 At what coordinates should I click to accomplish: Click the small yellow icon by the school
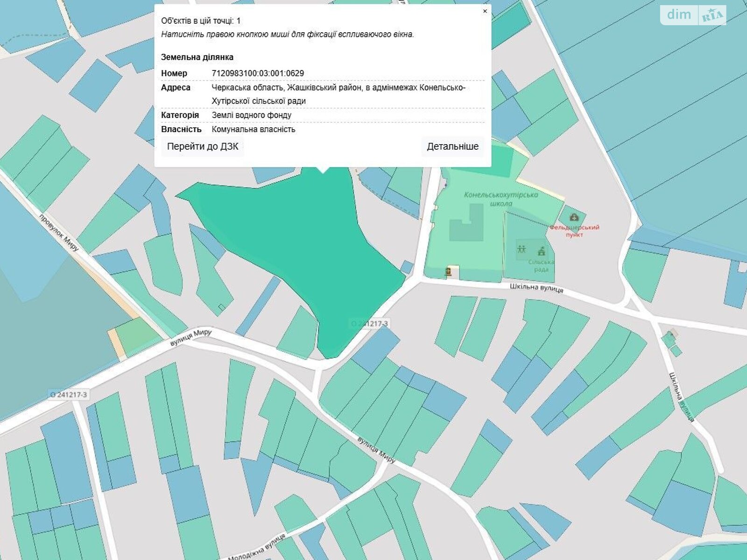coord(448,271)
